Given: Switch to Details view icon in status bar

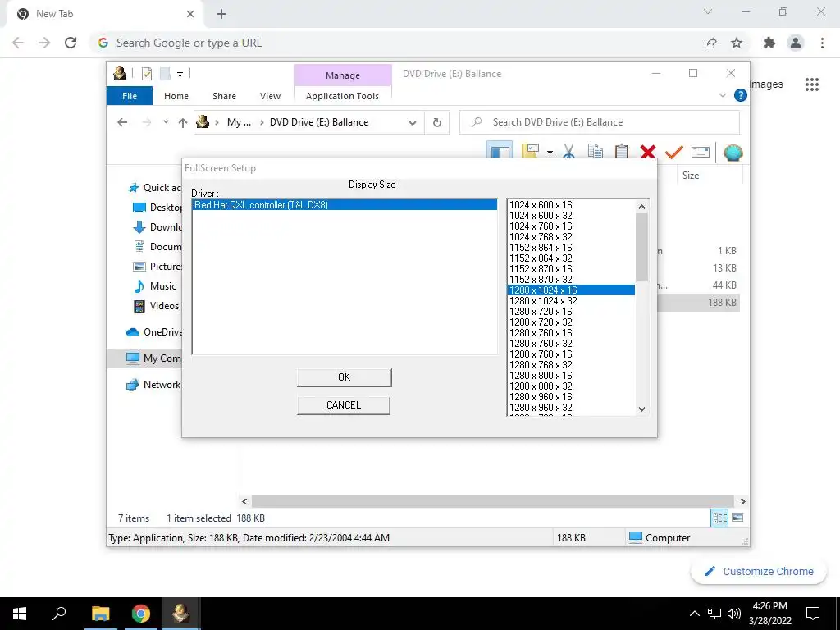Looking at the screenshot, I should (x=719, y=518).
